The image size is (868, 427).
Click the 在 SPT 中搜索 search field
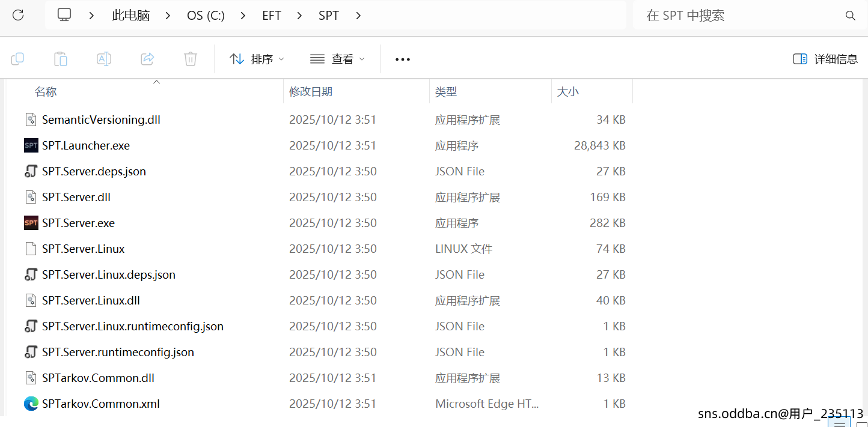tap(739, 16)
